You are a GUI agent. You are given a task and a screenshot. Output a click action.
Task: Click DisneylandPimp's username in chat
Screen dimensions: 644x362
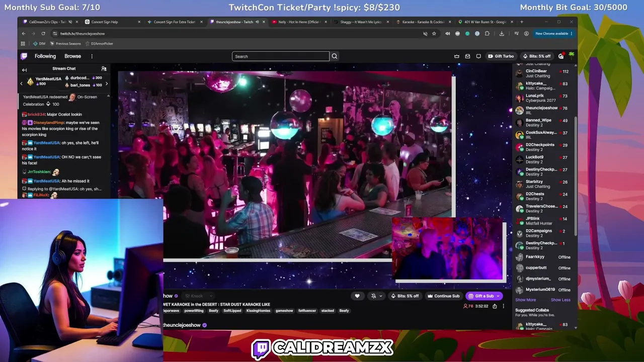click(x=49, y=123)
